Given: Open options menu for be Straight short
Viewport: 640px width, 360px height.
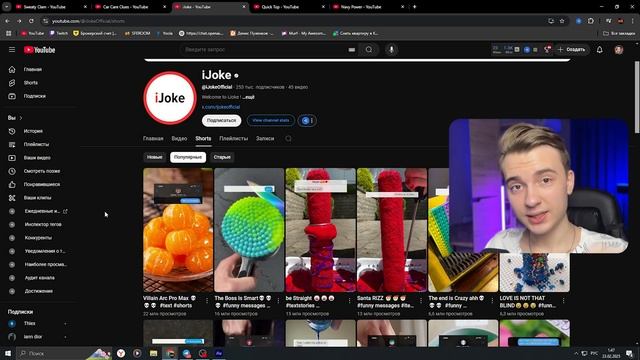Looking at the screenshot, I should pyautogui.click(x=349, y=300).
